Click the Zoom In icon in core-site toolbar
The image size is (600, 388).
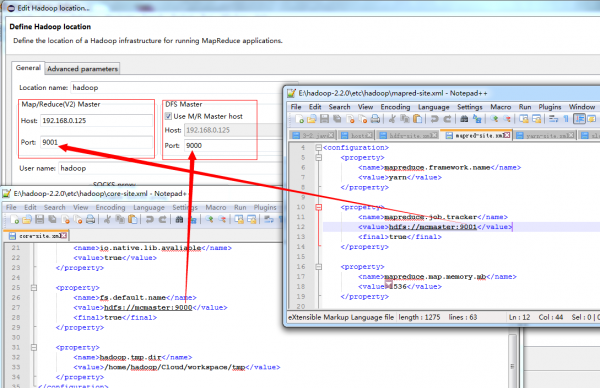click(209, 219)
